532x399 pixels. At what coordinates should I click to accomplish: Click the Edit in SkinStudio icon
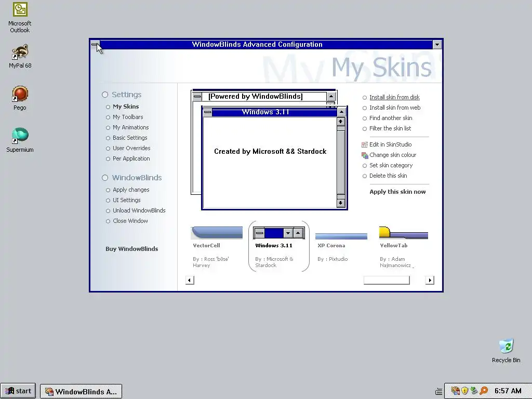364,144
